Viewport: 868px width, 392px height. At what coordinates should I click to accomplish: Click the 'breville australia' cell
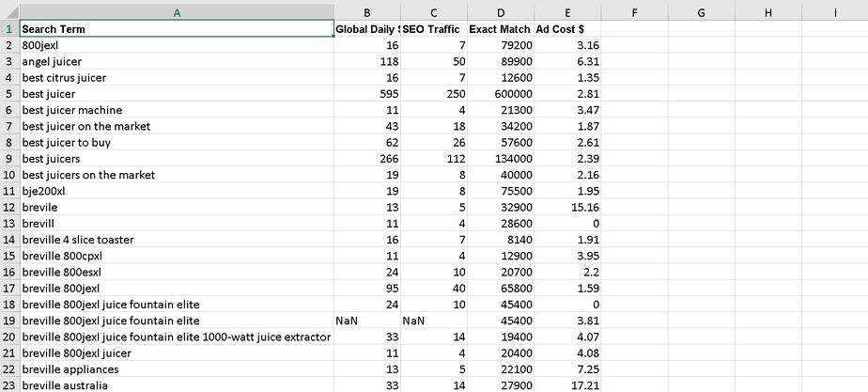tap(177, 385)
